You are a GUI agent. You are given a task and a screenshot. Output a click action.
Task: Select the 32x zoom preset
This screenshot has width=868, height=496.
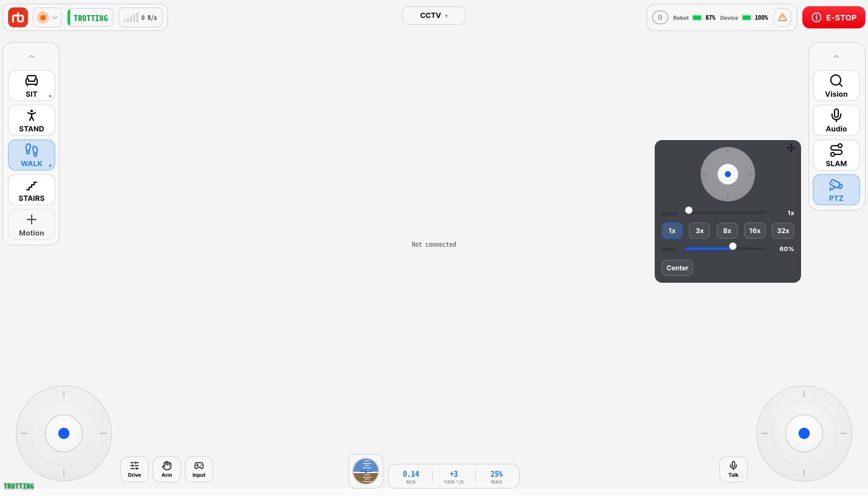pyautogui.click(x=783, y=231)
